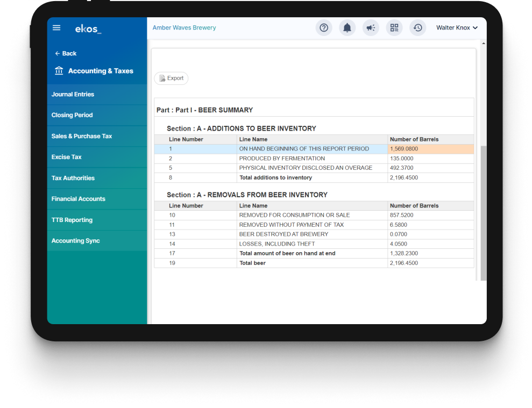Open the notifications bell icon
The height and width of the screenshot is (408, 532).
347,28
